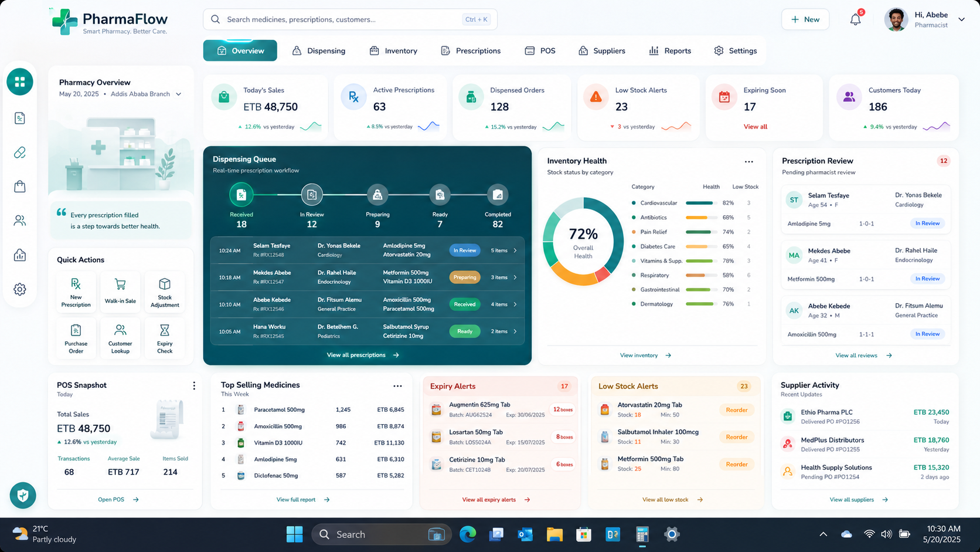Show hidden system tray icons
Image resolution: width=980 pixels, height=552 pixels.
tap(824, 534)
